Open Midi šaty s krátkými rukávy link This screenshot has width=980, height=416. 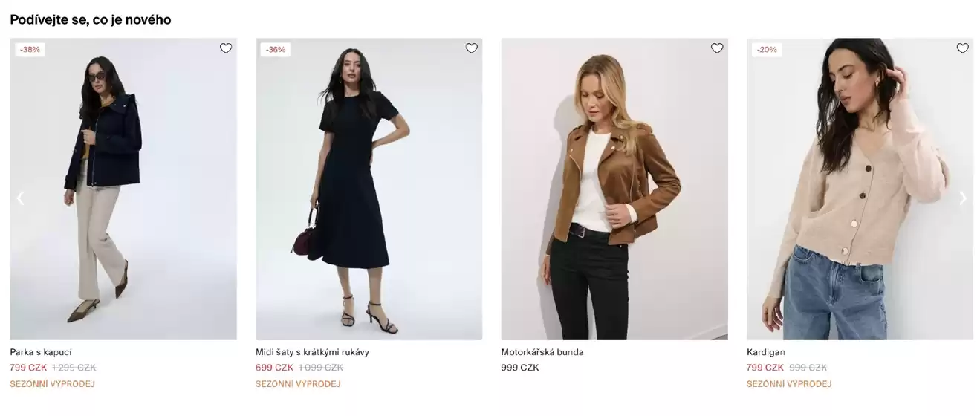click(312, 352)
